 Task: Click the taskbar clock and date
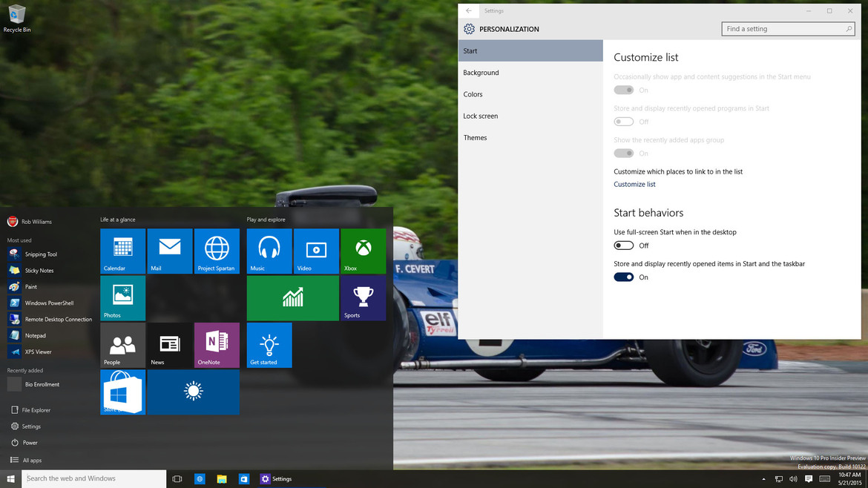click(x=849, y=479)
